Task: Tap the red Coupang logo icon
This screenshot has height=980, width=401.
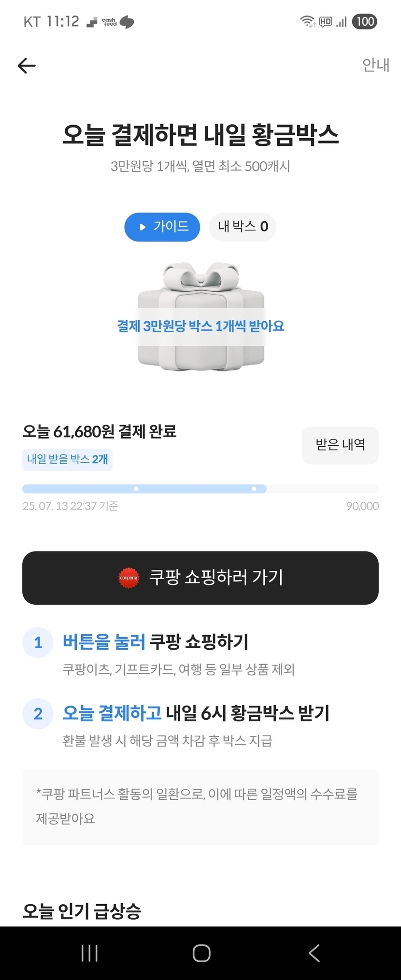Action: [x=129, y=578]
